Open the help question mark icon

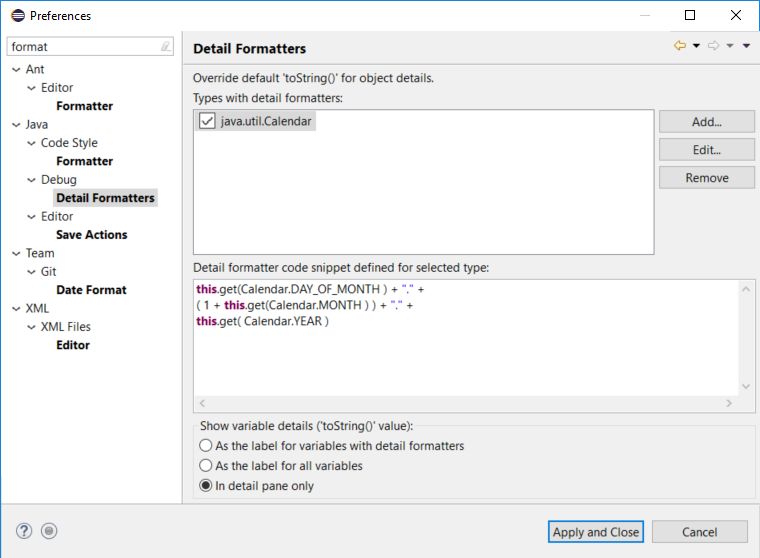tap(24, 531)
